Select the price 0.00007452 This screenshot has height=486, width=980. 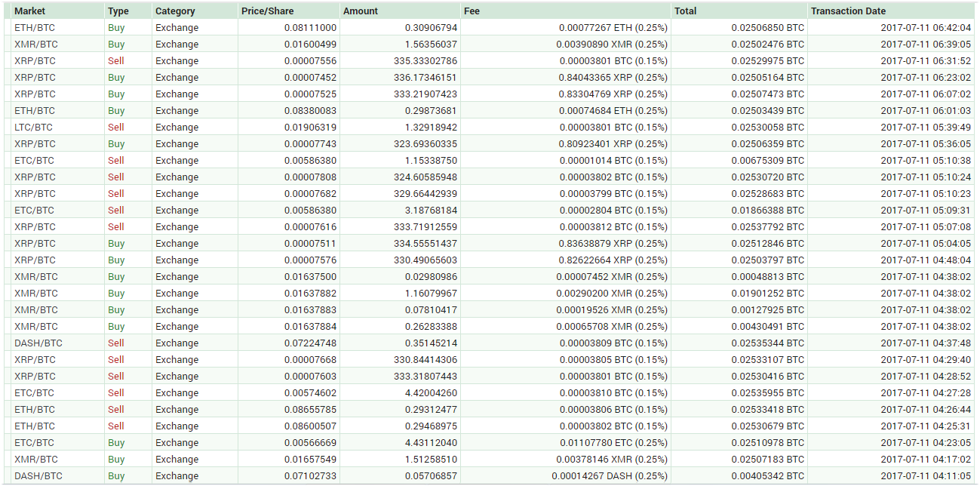point(310,78)
